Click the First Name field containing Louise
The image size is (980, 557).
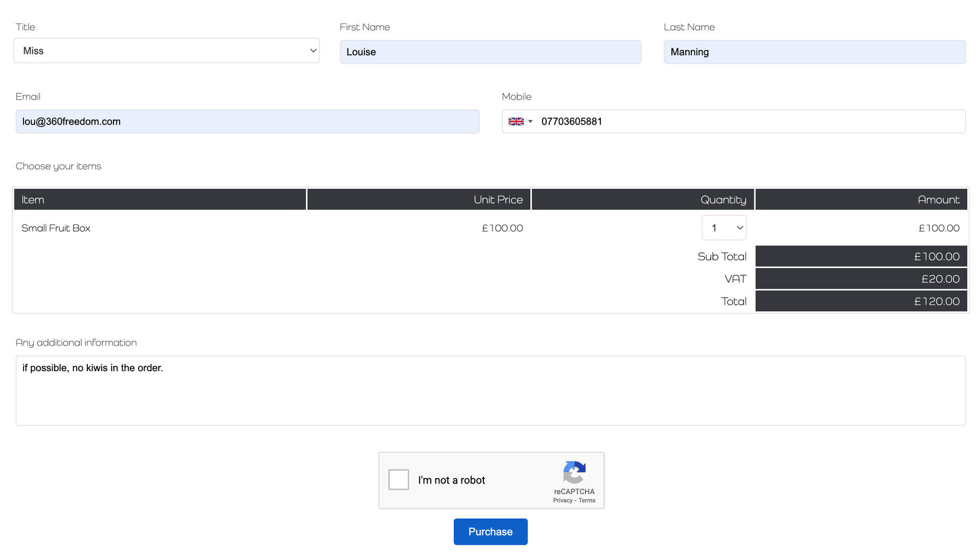coord(490,52)
